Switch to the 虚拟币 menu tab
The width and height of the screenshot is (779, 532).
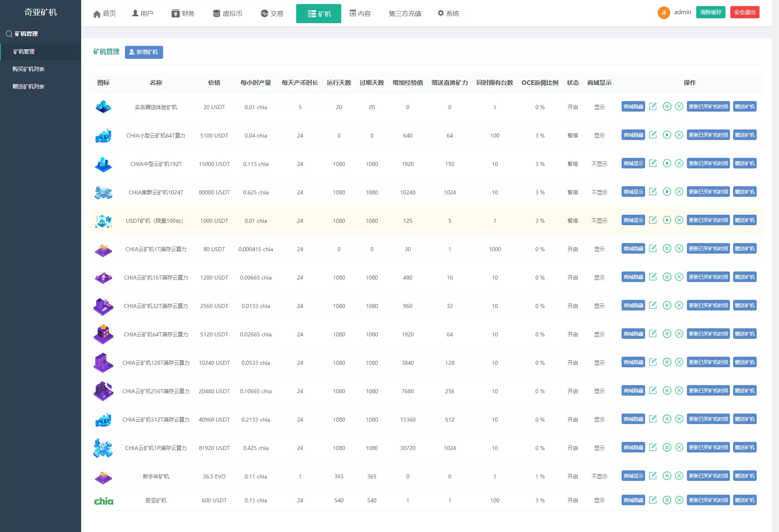coord(228,13)
